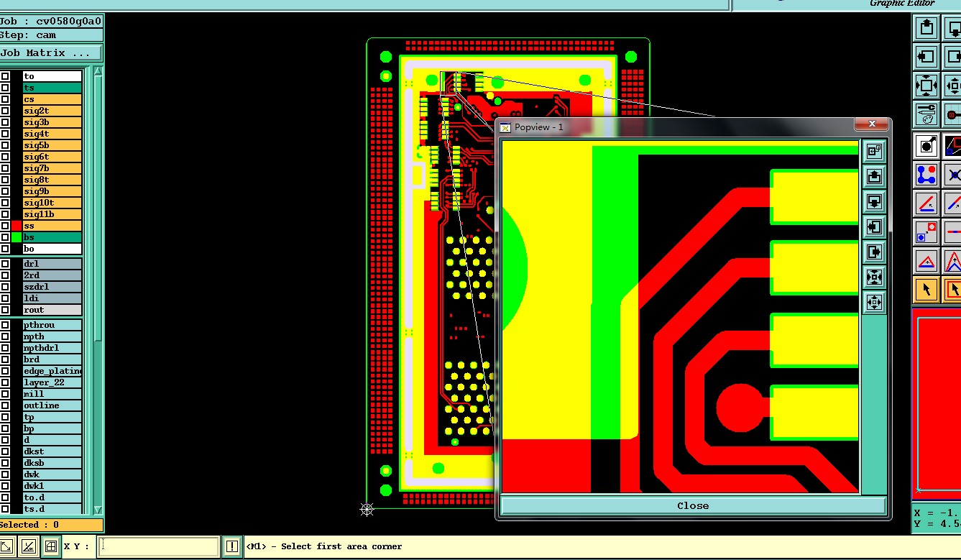The width and height of the screenshot is (961, 560).
Task: Select layer name sig6t
Action: pos(52,157)
